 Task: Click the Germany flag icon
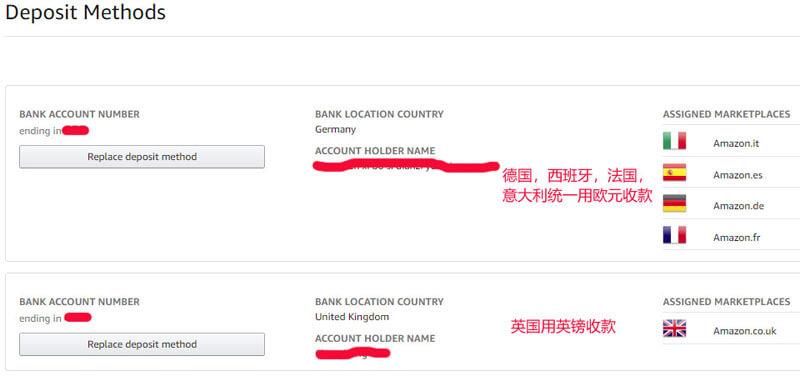(674, 204)
